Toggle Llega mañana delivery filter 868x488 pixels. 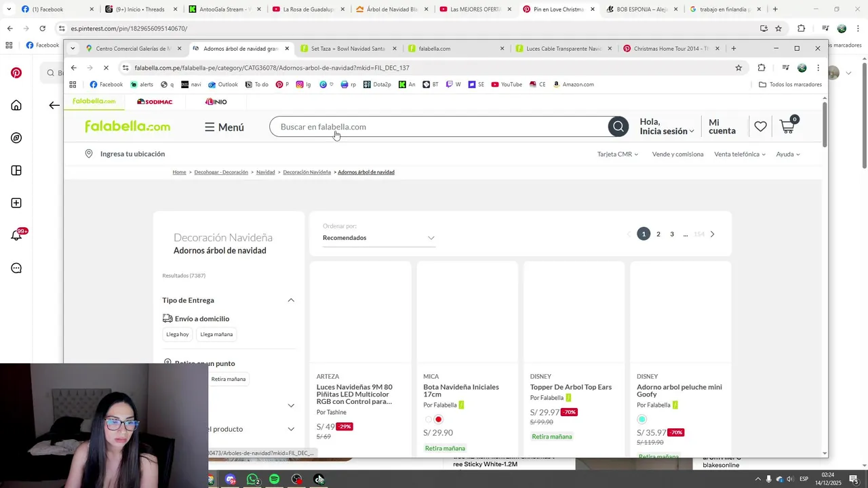click(x=216, y=334)
